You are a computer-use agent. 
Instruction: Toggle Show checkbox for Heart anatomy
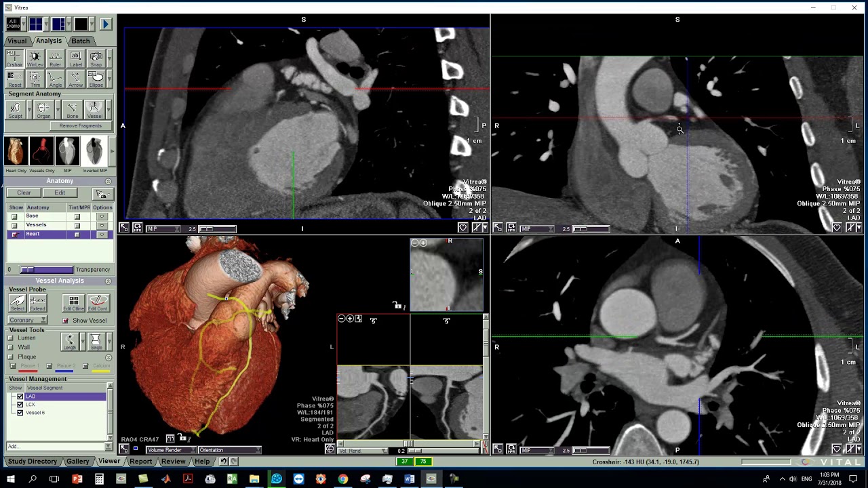coord(14,235)
